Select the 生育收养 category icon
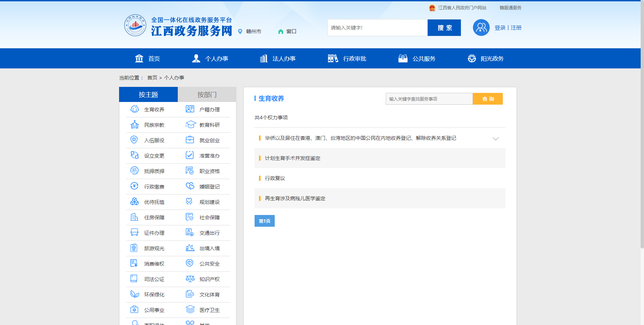Screen dimensions: 644x325 point(135,109)
